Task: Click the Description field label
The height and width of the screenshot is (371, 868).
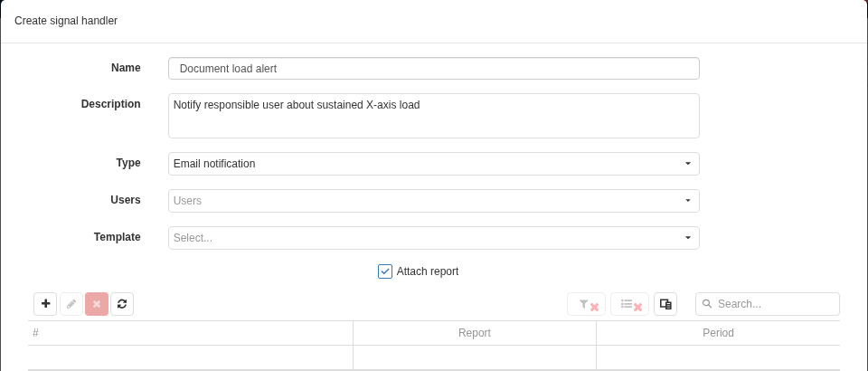Action: tap(110, 104)
